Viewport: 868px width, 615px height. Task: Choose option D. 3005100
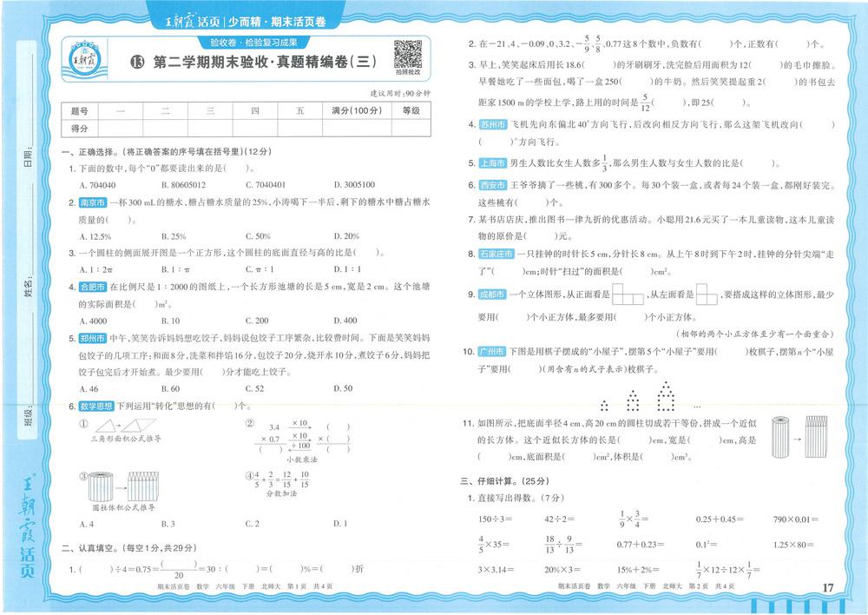[354, 185]
